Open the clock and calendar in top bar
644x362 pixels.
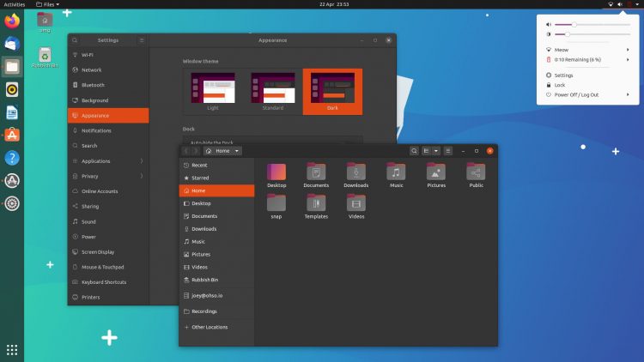(x=334, y=4)
